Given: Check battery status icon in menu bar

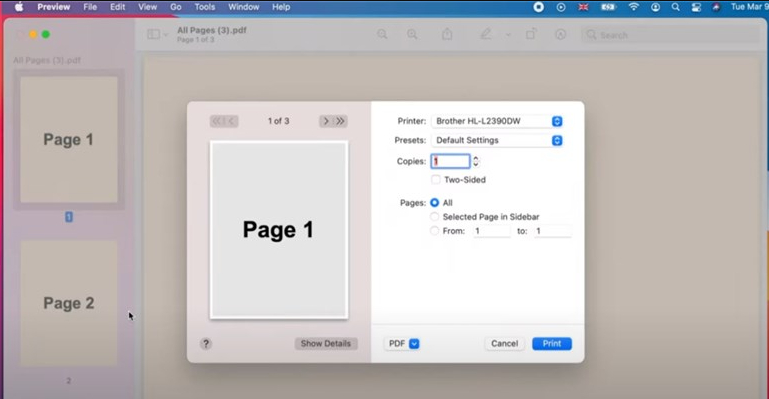Looking at the screenshot, I should (x=608, y=7).
